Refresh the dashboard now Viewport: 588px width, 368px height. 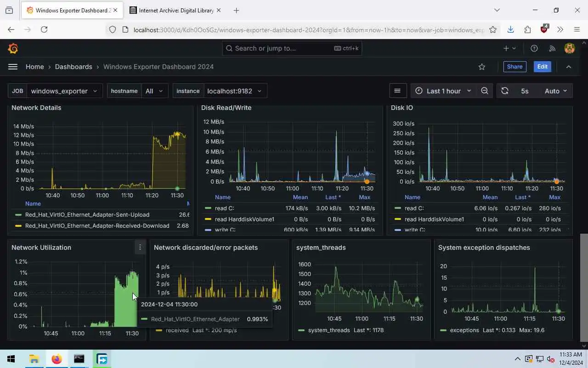coord(505,91)
